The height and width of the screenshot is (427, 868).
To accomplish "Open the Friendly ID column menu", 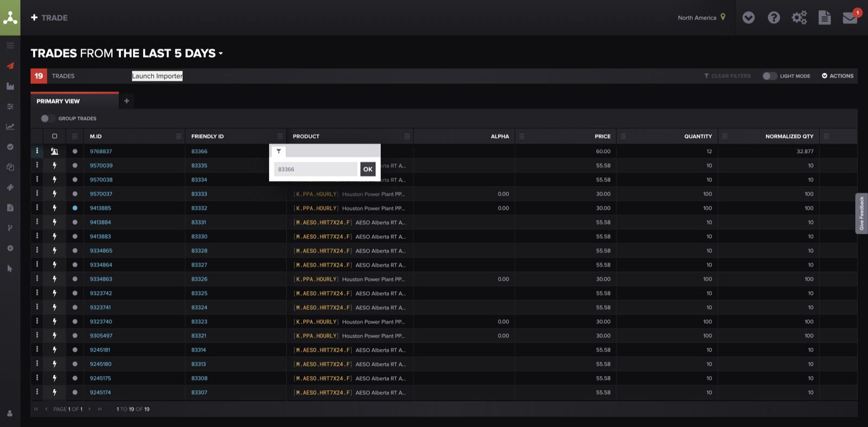I will point(280,136).
